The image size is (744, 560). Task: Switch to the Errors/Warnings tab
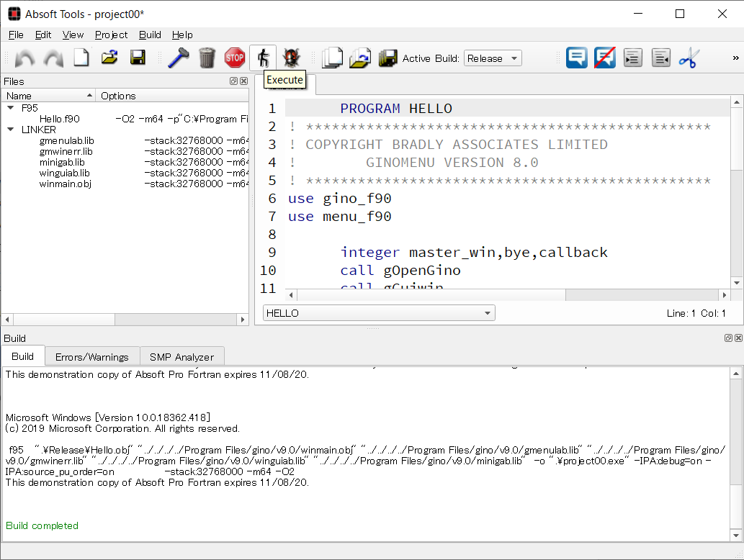click(x=92, y=357)
